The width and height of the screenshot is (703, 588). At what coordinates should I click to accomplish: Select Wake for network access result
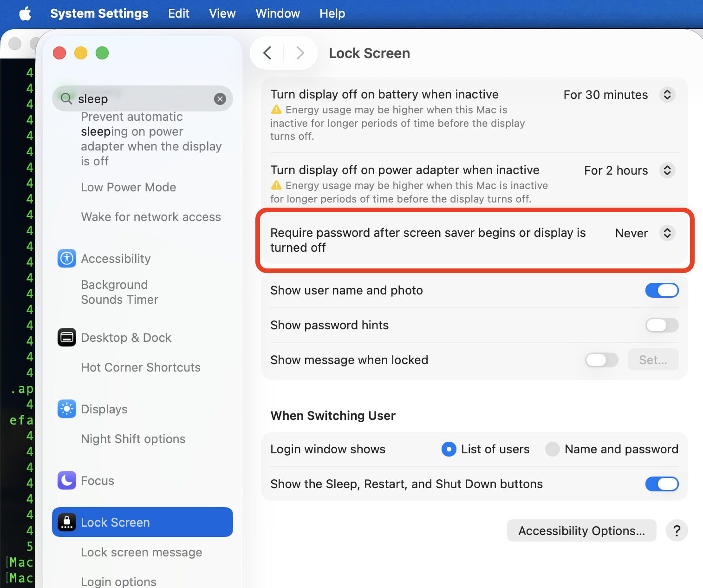151,217
